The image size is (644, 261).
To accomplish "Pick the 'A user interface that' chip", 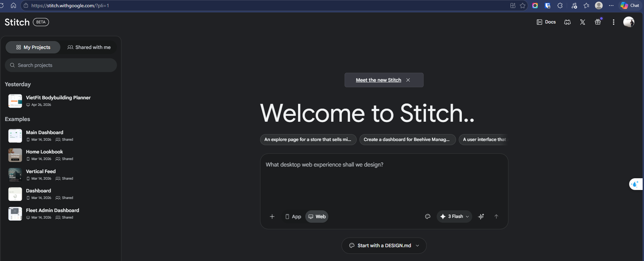I will click(484, 140).
